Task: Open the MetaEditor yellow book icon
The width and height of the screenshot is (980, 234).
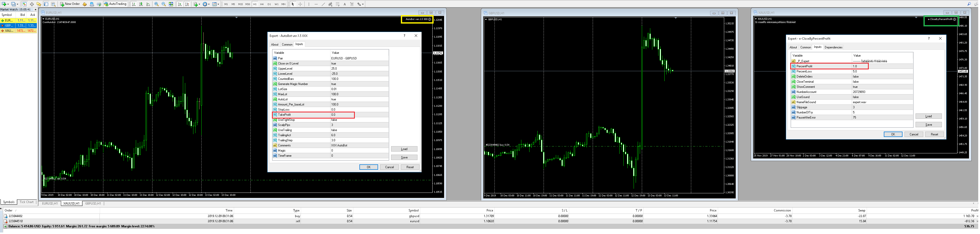Action: pyautogui.click(x=85, y=4)
